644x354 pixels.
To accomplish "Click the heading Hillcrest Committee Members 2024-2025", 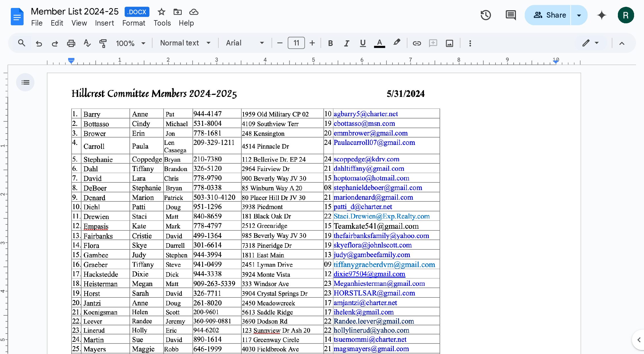I will 154,93.
